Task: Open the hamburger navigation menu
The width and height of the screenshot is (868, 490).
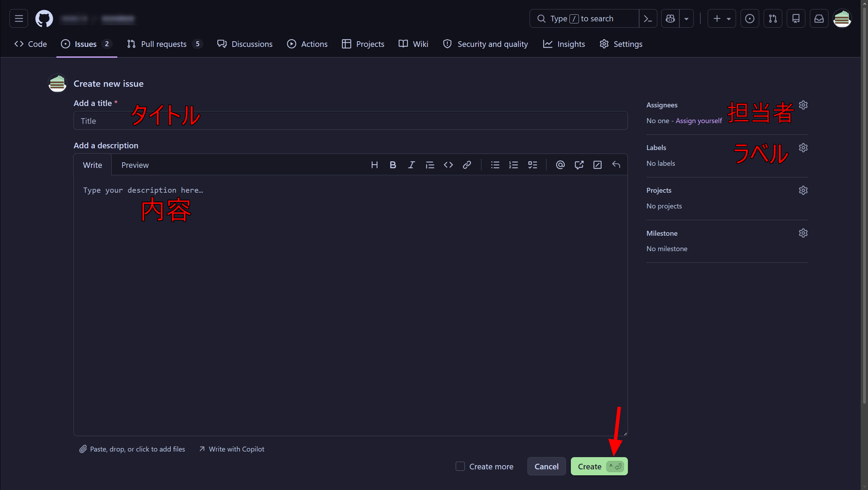Action: click(x=19, y=19)
